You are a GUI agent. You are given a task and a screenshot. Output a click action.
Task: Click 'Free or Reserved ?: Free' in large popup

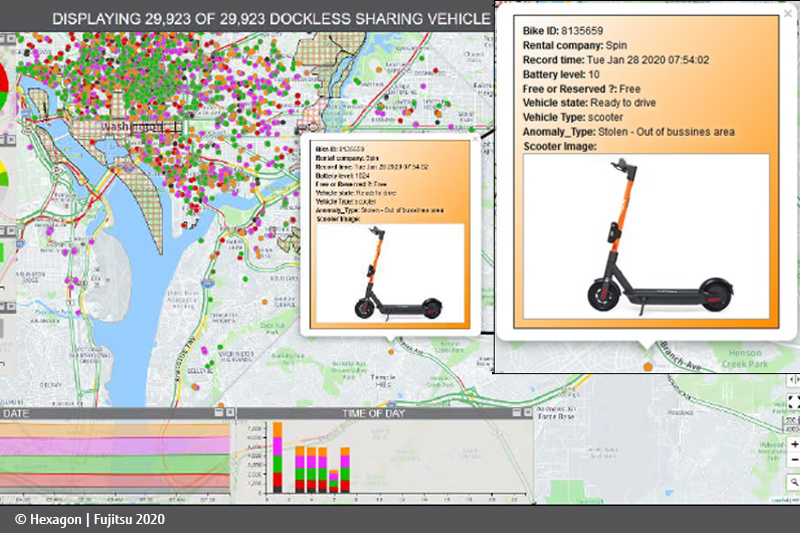(582, 89)
